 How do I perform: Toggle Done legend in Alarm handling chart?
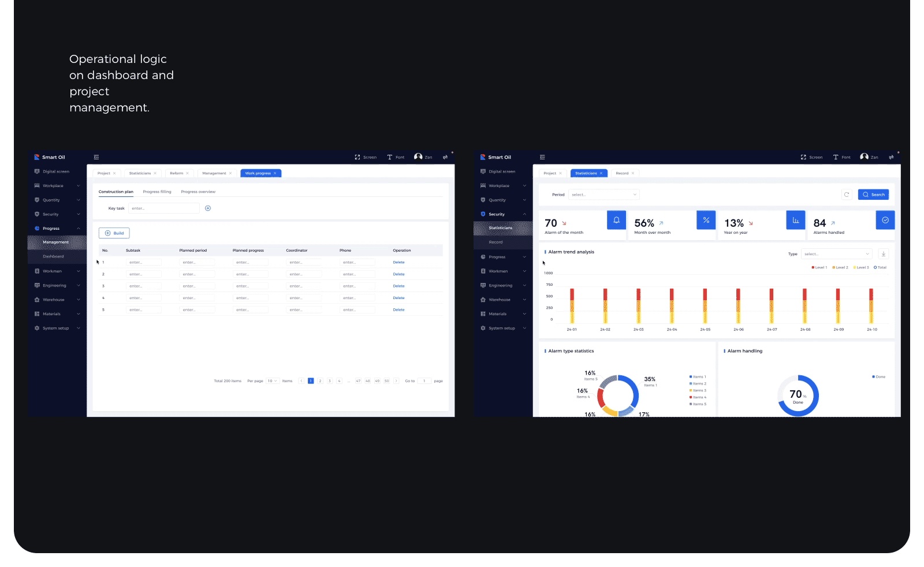[x=879, y=377]
